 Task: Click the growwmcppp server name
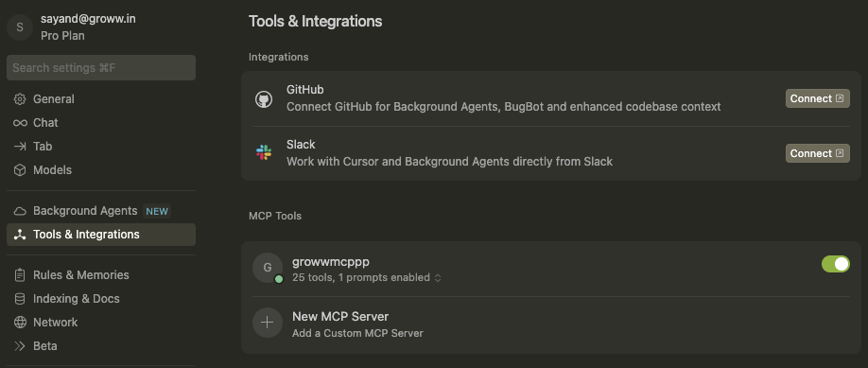(331, 262)
